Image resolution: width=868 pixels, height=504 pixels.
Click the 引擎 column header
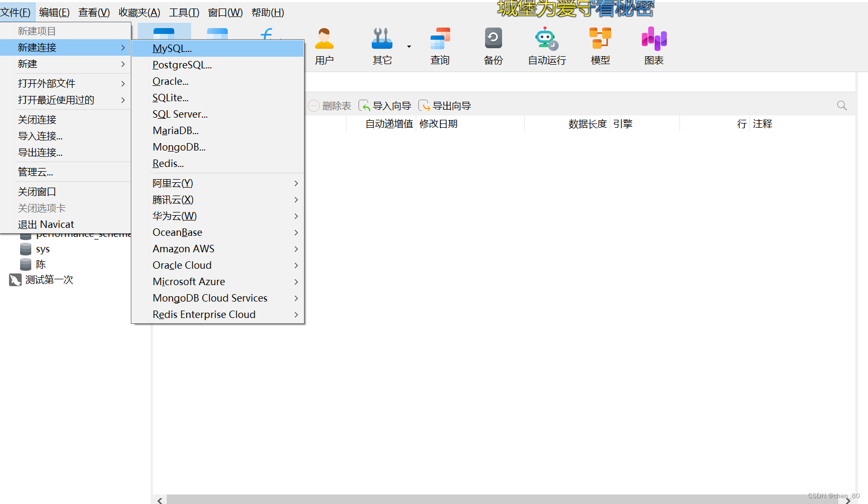point(623,123)
